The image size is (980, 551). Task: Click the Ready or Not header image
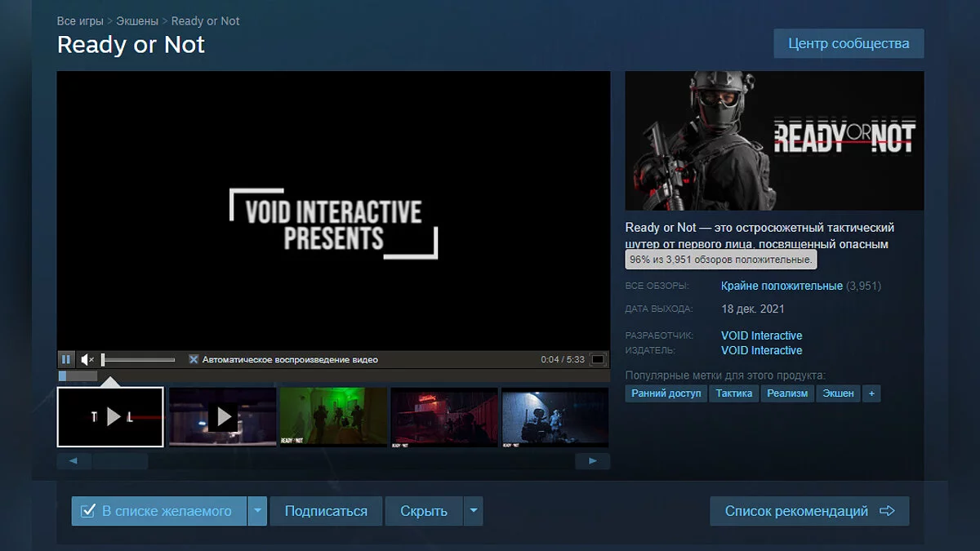coord(774,140)
